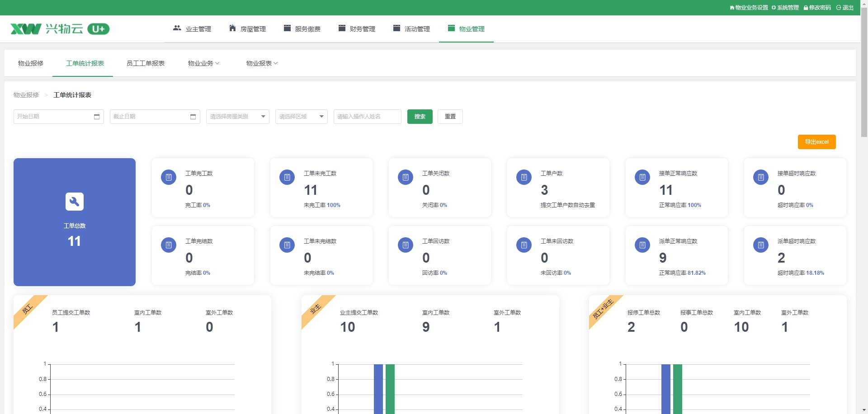This screenshot has width=868, height=414.
Task: Click the blue bar in 员工+业主 chart
Action: point(666,389)
